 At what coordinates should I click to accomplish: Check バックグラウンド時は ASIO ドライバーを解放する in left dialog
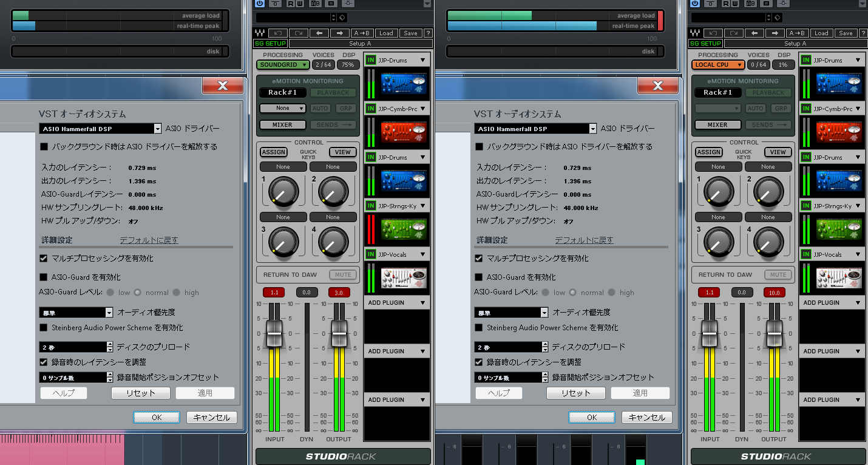point(44,146)
